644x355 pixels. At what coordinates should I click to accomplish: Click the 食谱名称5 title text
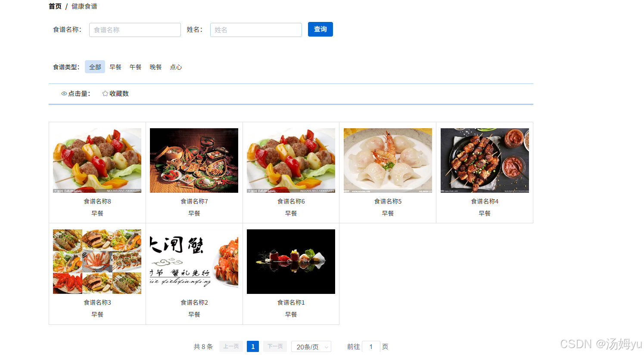pos(388,201)
